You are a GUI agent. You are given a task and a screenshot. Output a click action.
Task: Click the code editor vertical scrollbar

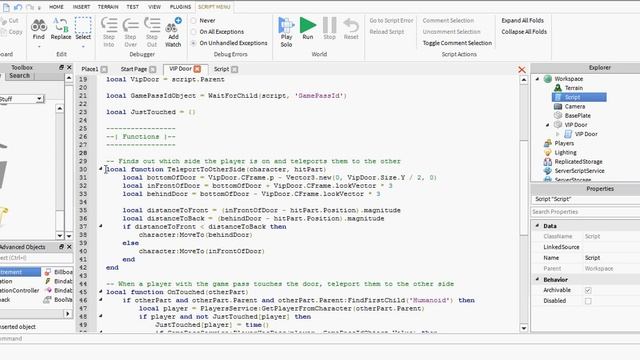(524, 188)
